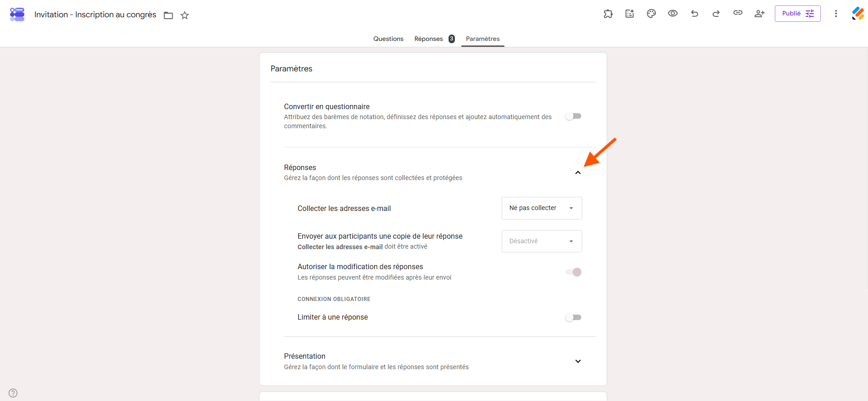Image resolution: width=868 pixels, height=401 pixels.
Task: Open help question mark icon
Action: (13, 393)
